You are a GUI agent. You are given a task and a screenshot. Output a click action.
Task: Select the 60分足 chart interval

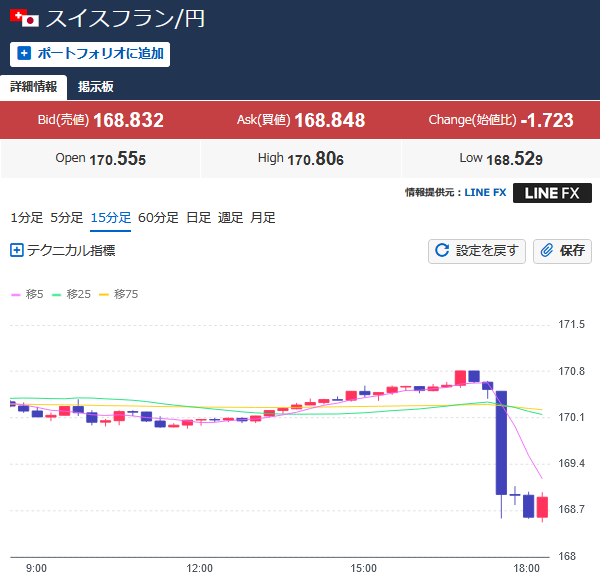158,218
